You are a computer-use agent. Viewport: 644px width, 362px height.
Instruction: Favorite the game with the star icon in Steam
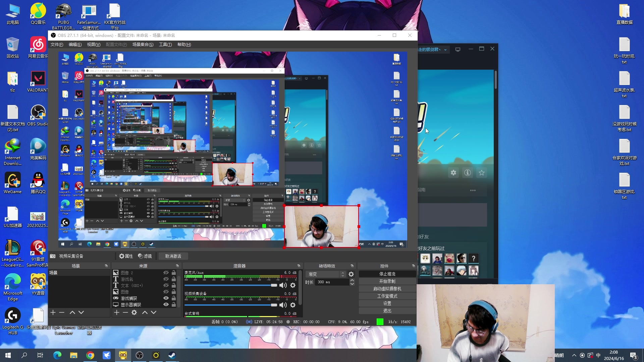(482, 173)
